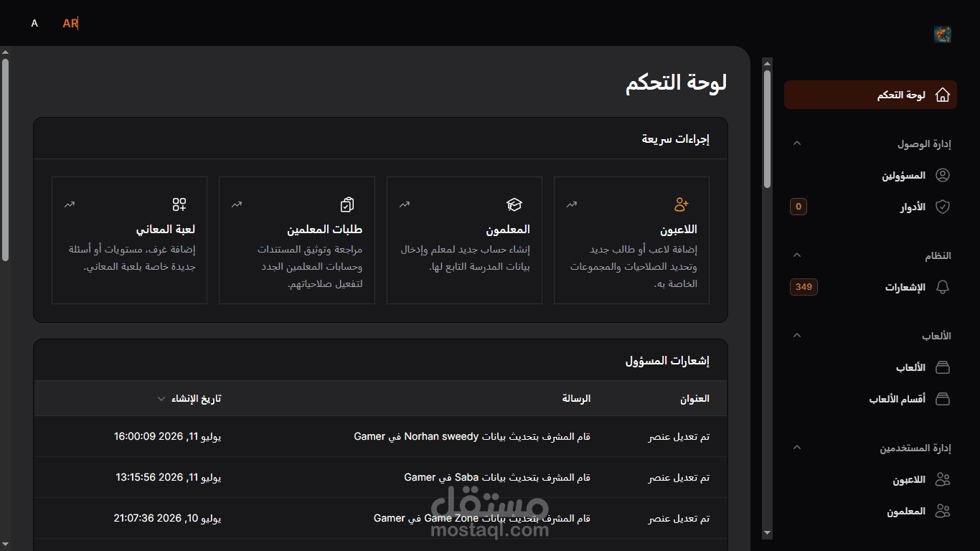Screen dimensions: 980x551
Task: Click the home icon beside لوحة التحكم
Action: pyautogui.click(x=943, y=95)
